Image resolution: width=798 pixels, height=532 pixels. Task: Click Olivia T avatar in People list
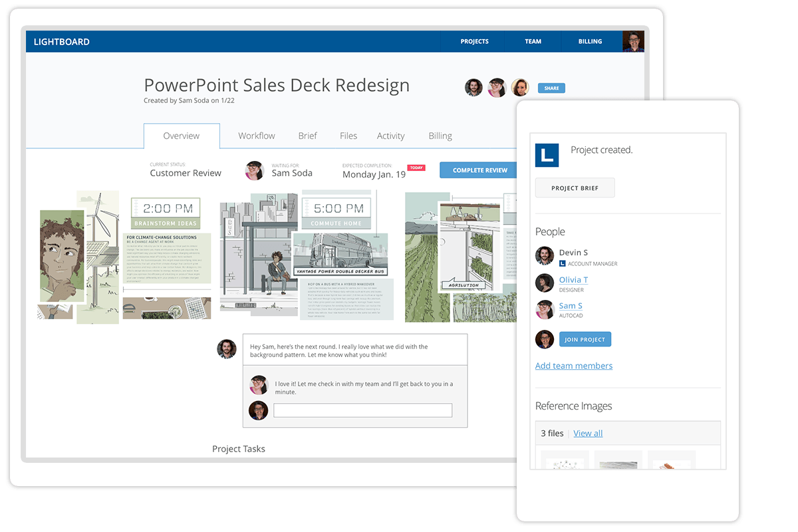545,283
